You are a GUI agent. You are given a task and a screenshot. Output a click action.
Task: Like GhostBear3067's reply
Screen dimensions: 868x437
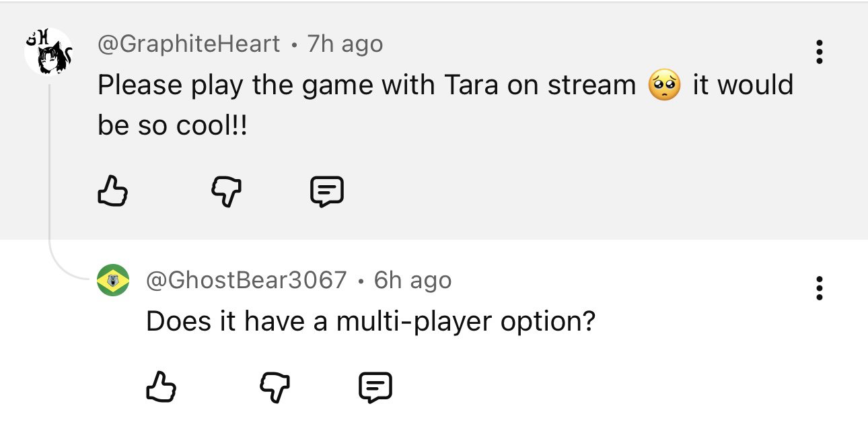click(x=161, y=387)
